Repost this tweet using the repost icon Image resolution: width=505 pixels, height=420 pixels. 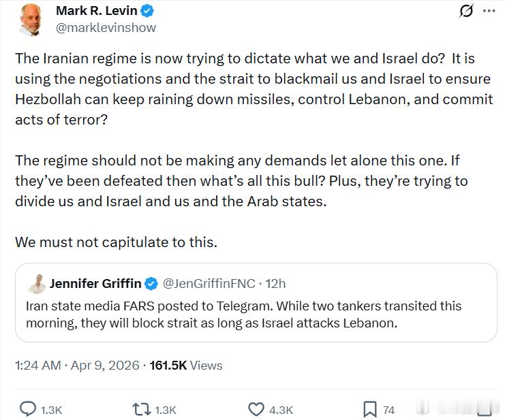142,409
